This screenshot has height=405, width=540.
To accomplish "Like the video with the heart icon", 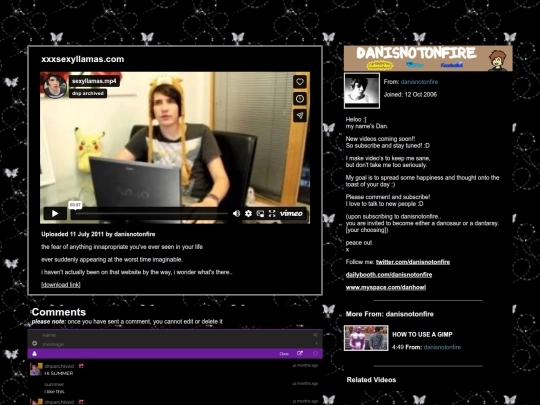I will [300, 82].
